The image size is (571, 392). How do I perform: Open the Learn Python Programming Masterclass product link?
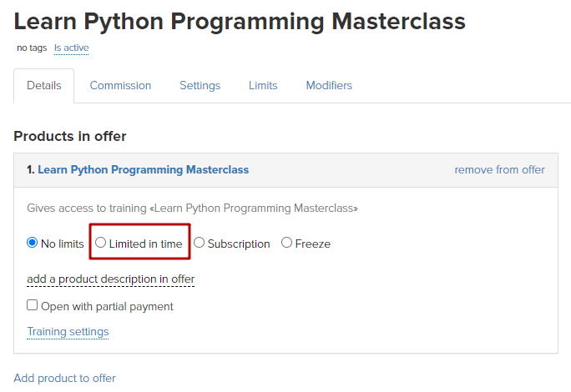(x=143, y=170)
